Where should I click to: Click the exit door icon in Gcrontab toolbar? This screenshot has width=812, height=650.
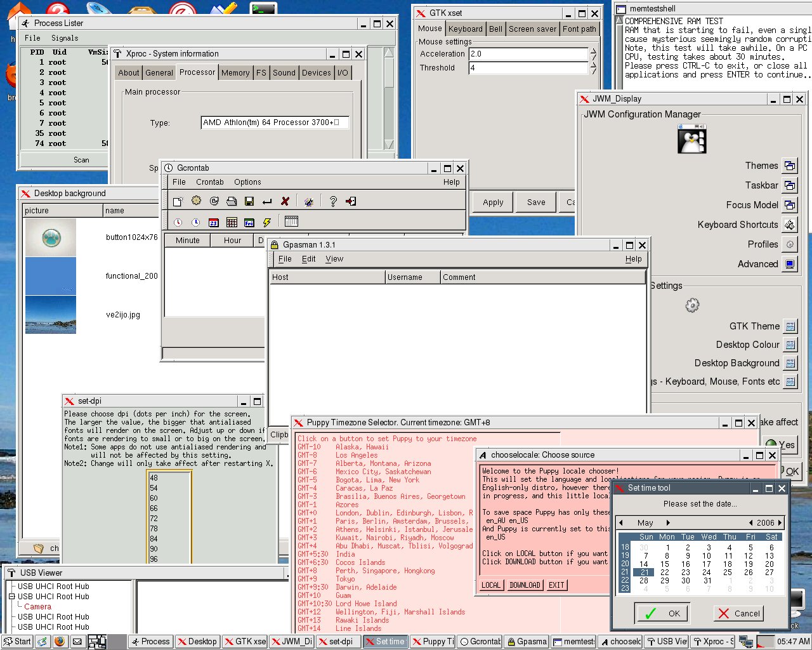pyautogui.click(x=351, y=201)
